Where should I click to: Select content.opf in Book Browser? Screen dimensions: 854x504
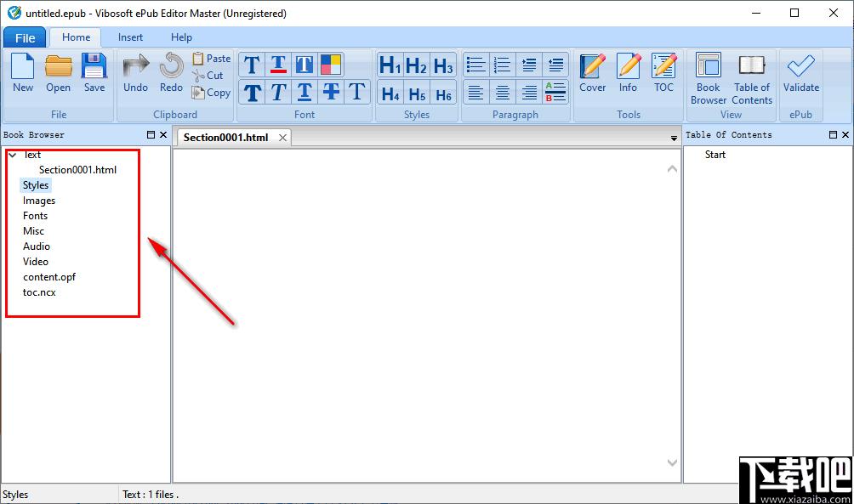coord(49,276)
